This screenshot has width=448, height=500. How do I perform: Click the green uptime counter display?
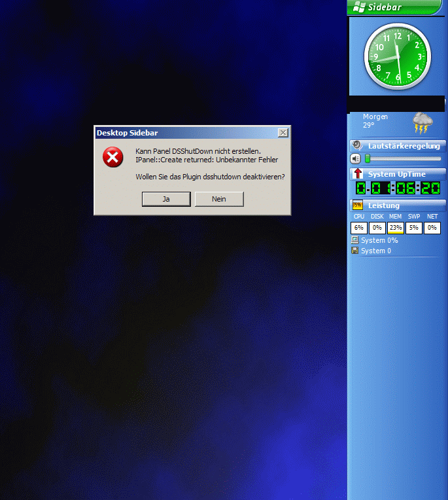coord(398,188)
